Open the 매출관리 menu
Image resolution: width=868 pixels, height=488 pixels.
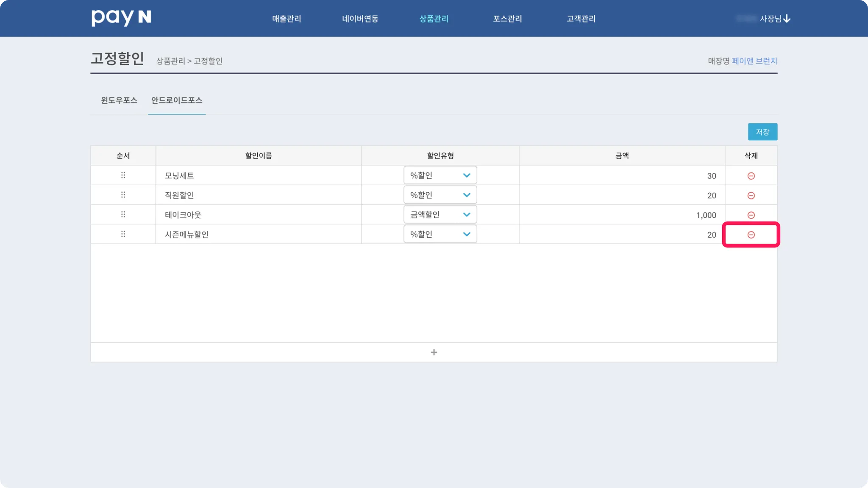pyautogui.click(x=287, y=19)
